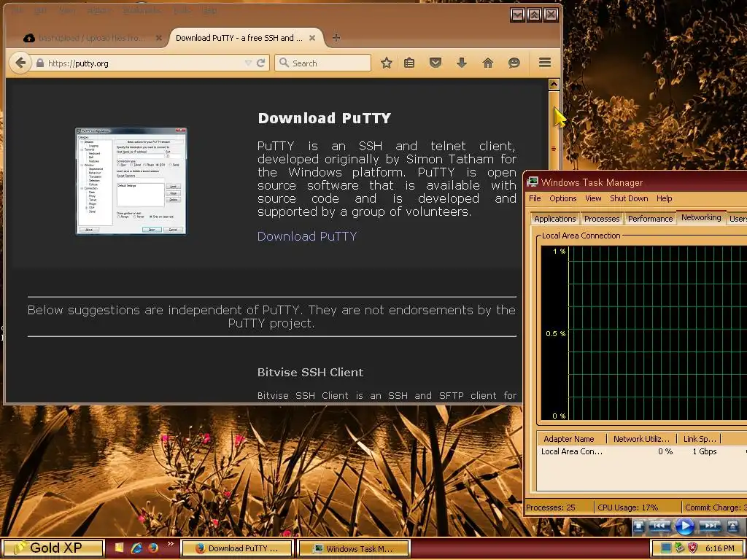The width and height of the screenshot is (747, 560).
Task: Click the red security shield tray icon
Action: tap(692, 548)
